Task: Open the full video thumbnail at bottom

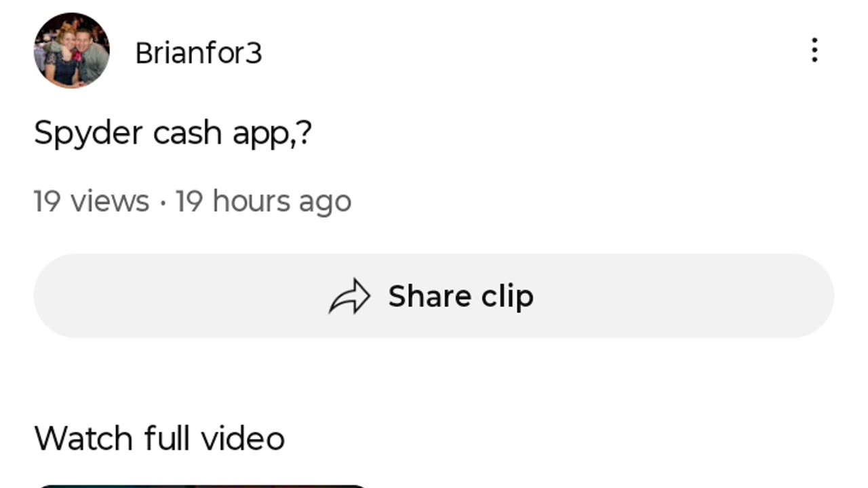Action: pyautogui.click(x=203, y=485)
